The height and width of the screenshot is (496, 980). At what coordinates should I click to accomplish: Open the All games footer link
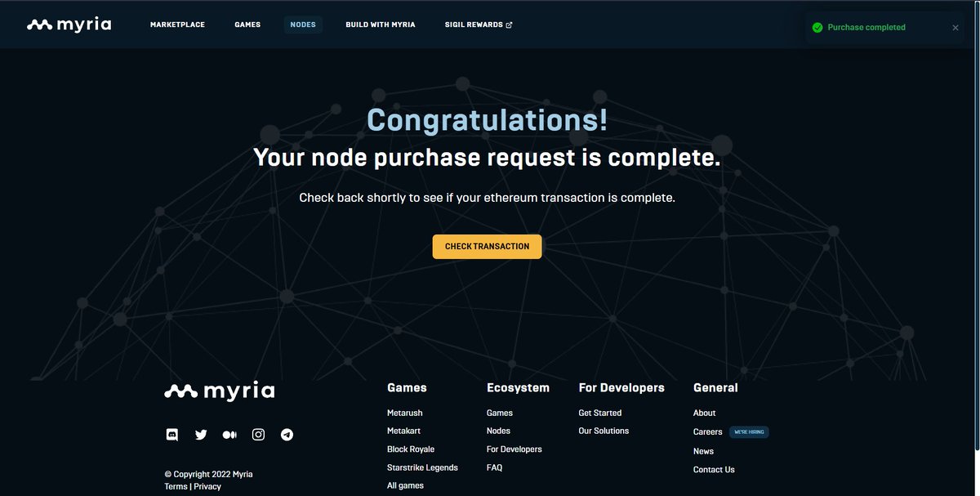pyautogui.click(x=405, y=485)
